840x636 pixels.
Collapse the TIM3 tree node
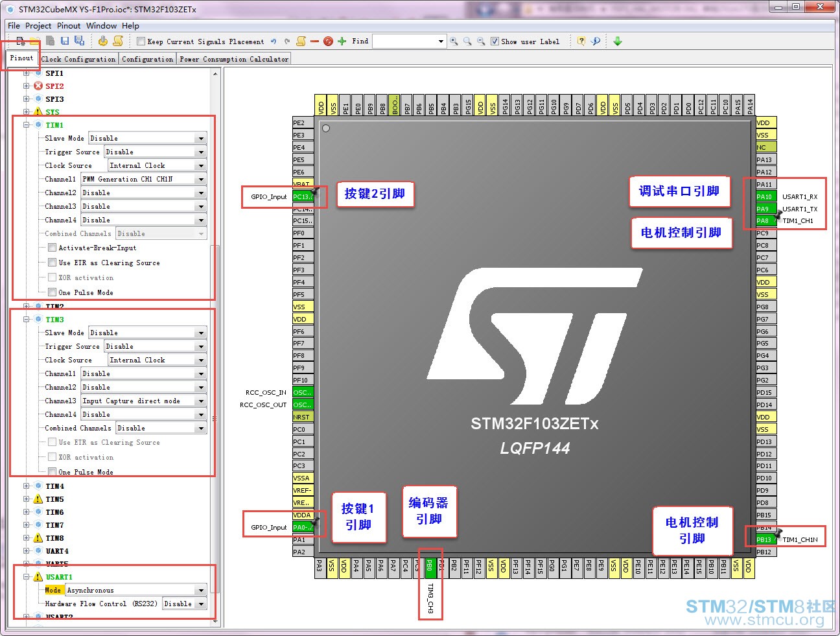point(27,320)
